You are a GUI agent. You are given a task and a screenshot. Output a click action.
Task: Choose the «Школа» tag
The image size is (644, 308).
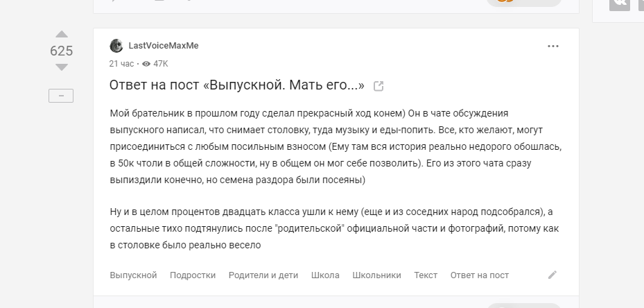click(325, 275)
